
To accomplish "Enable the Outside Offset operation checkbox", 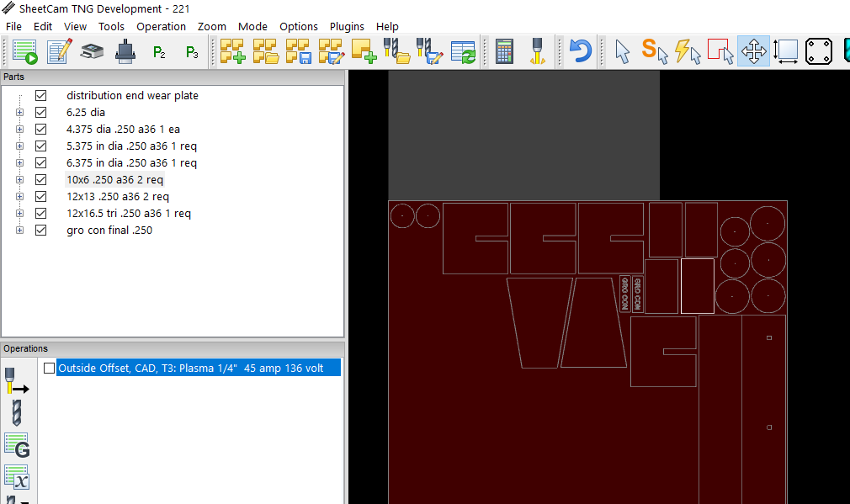I will click(50, 369).
